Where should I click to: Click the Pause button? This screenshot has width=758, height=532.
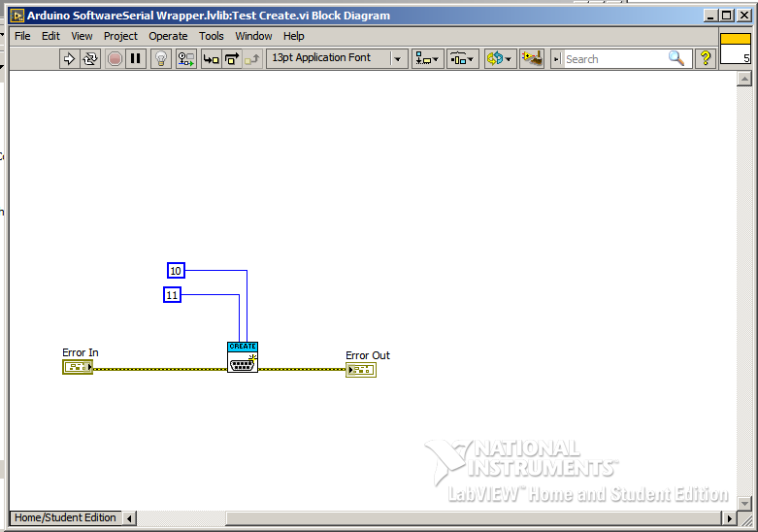click(x=135, y=59)
